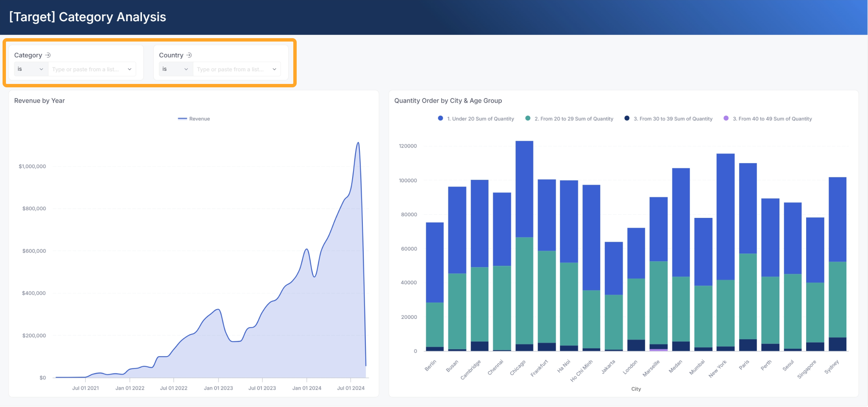Toggle the From 30 to 39 legend entry
This screenshot has height=407, width=868.
coord(668,119)
